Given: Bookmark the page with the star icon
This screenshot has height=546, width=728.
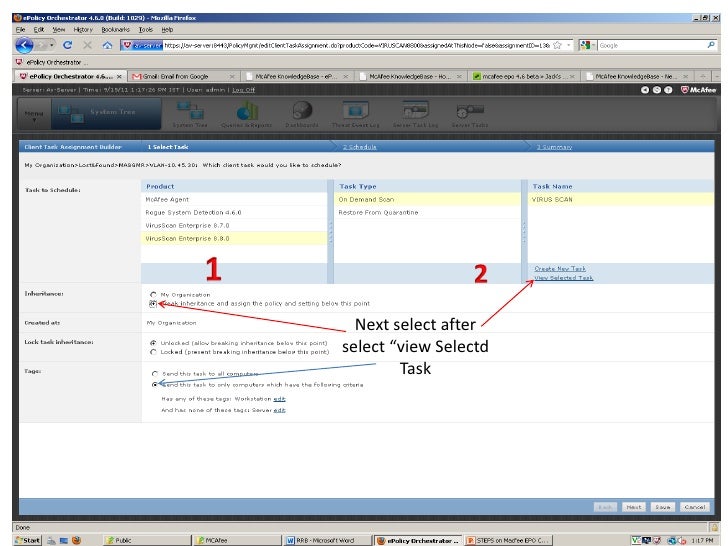Looking at the screenshot, I should pos(557,45).
